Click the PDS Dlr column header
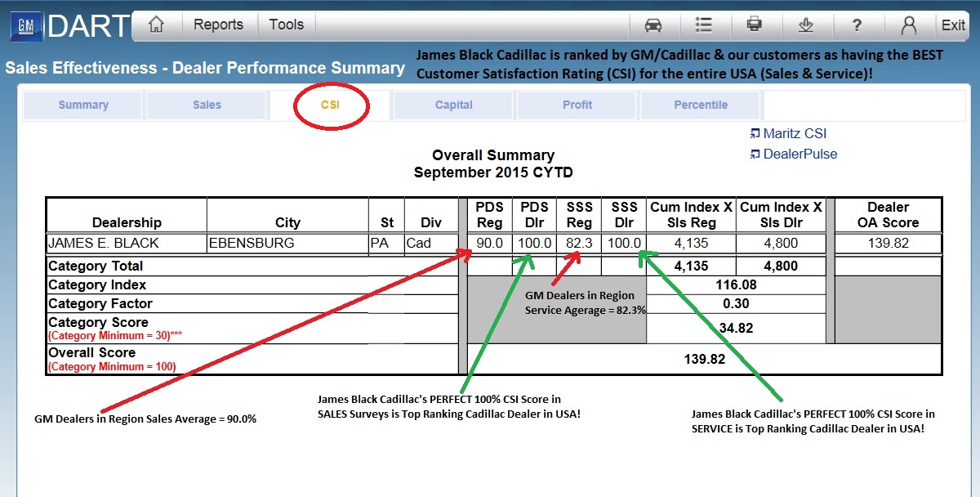 (x=535, y=215)
